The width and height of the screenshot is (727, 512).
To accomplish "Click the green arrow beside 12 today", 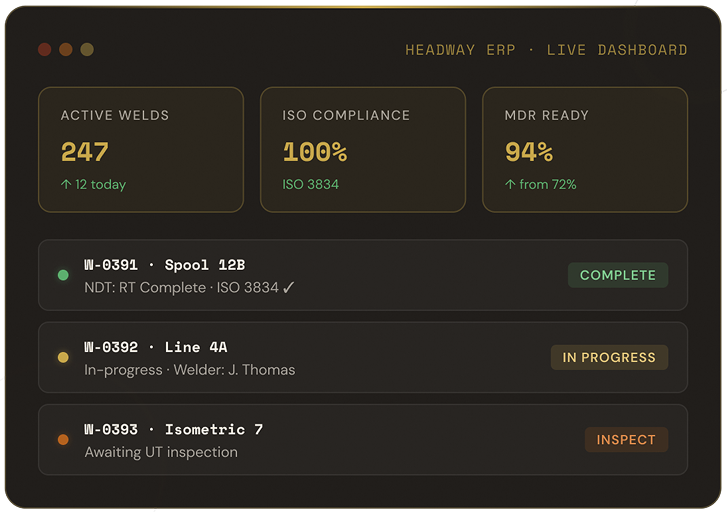I will click(x=65, y=184).
